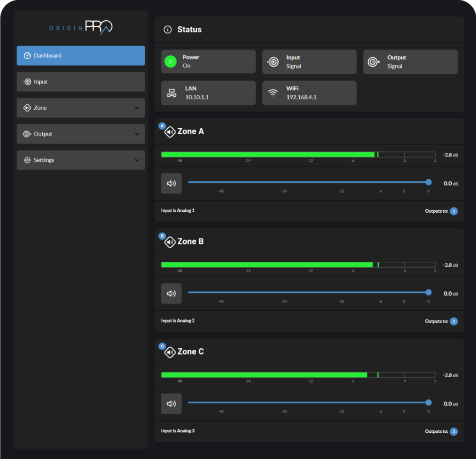
Task: Click the Outputs to badge for Zone B
Action: [453, 321]
